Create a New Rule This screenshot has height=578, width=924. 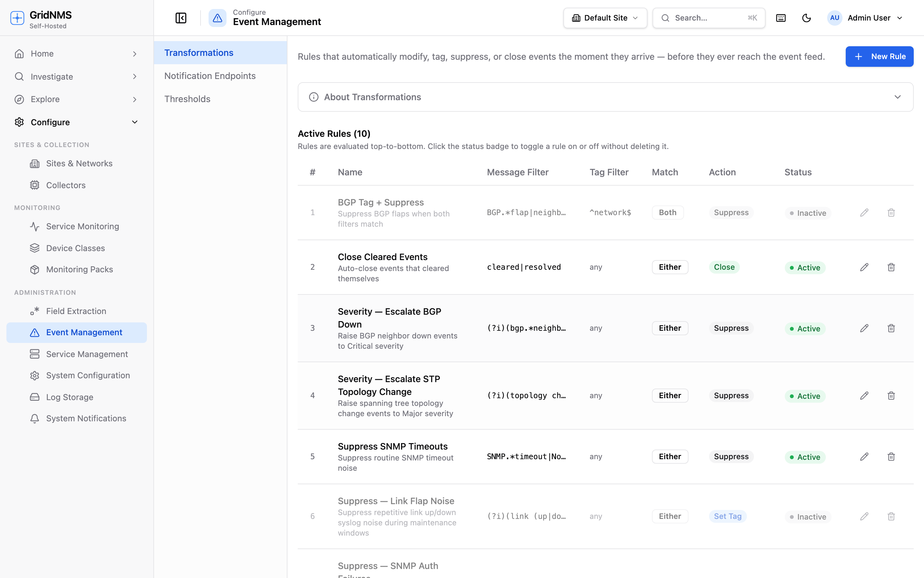point(879,57)
